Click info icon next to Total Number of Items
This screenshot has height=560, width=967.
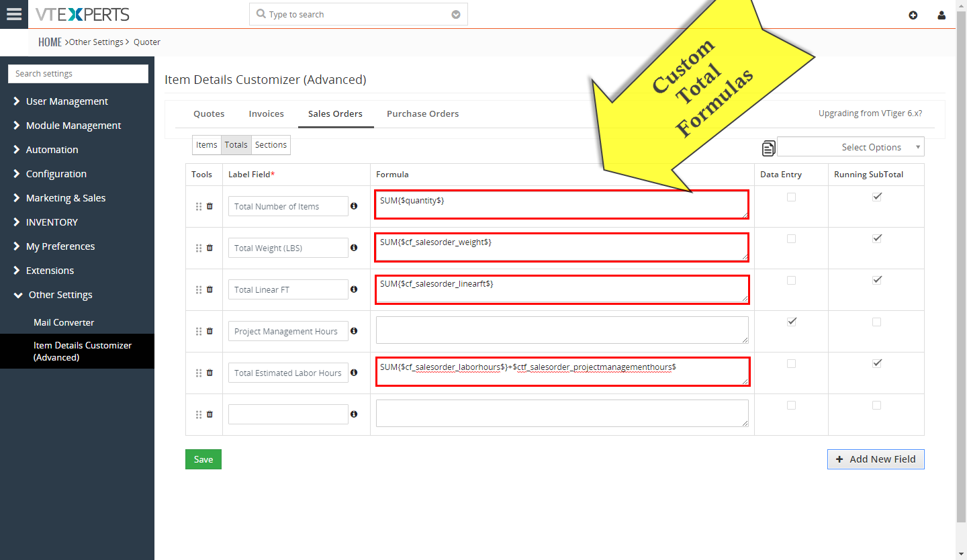pos(354,206)
